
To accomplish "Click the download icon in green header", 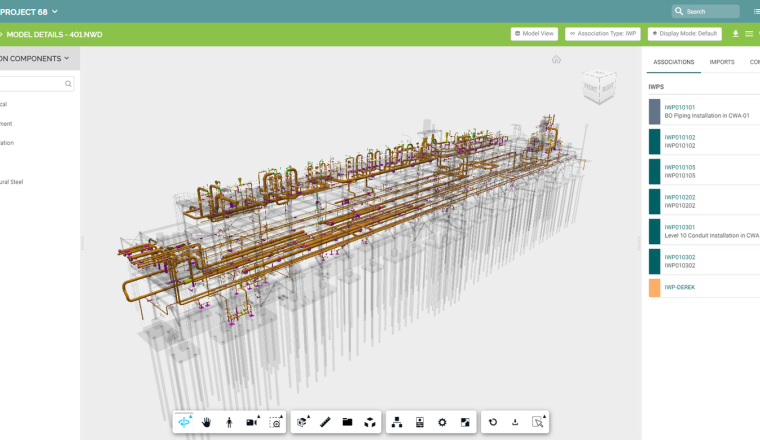I will tap(735, 34).
